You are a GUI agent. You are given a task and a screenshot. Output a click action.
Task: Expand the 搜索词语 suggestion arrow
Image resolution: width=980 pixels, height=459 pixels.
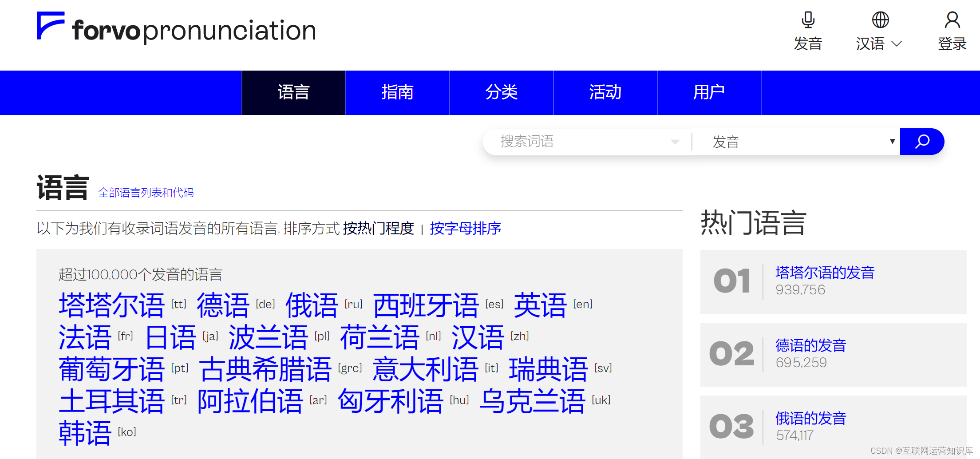tap(675, 142)
